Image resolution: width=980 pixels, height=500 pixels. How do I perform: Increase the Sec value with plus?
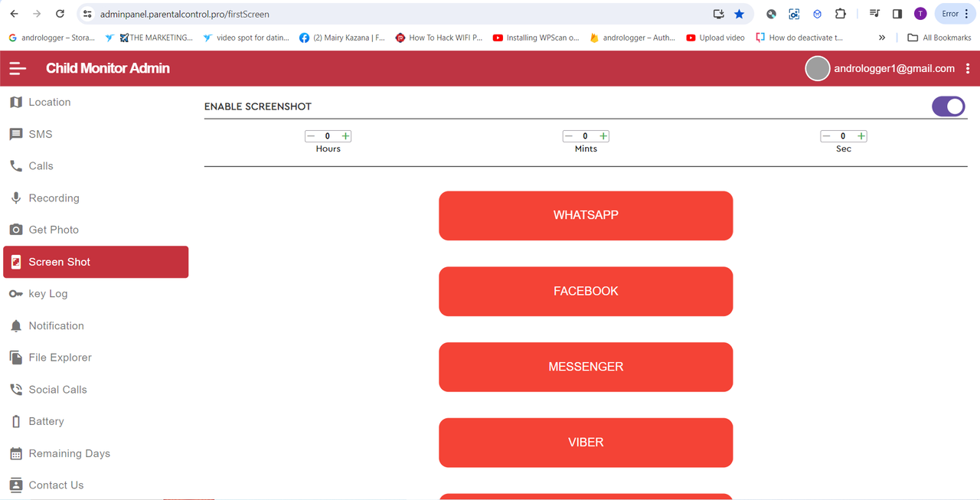pos(861,136)
